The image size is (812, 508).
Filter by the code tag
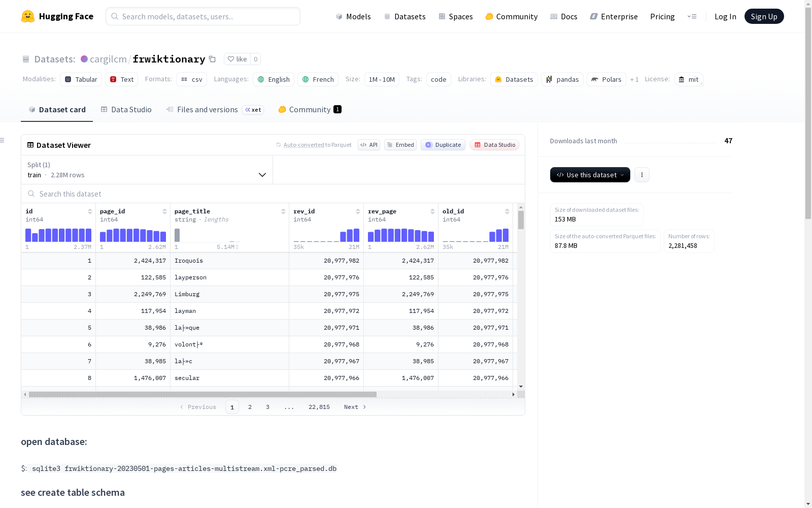pos(438,79)
